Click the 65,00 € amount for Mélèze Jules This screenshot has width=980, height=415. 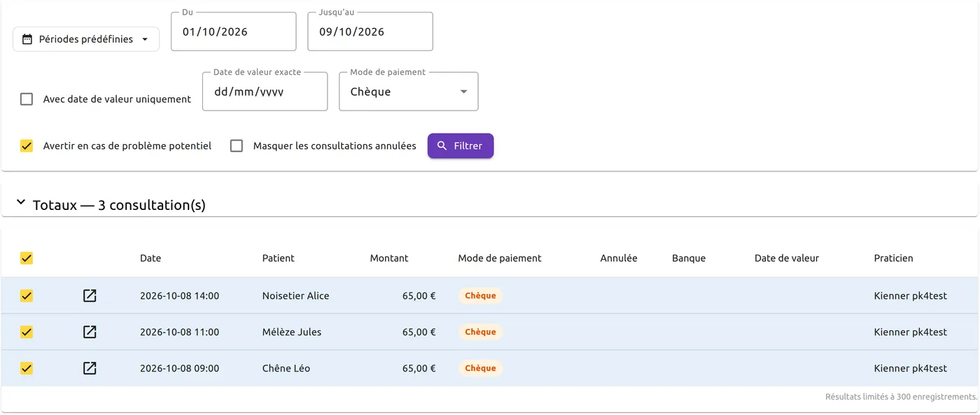(419, 332)
